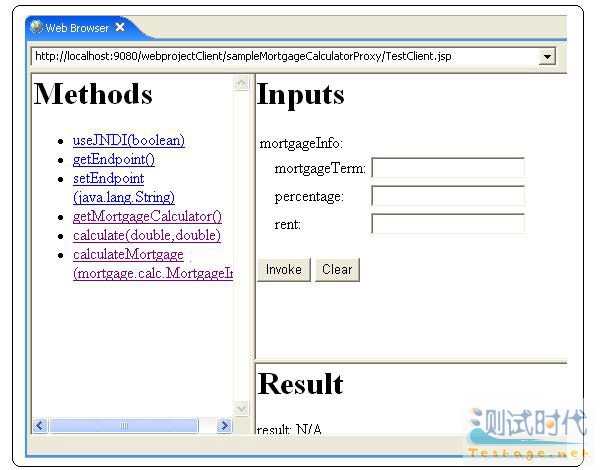The width and height of the screenshot is (600, 470).
Task: Click the Web Browser globe icon
Action: click(x=36, y=28)
